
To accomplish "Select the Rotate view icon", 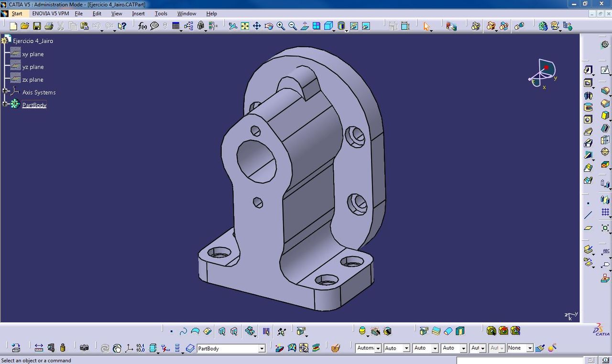I will (x=269, y=26).
